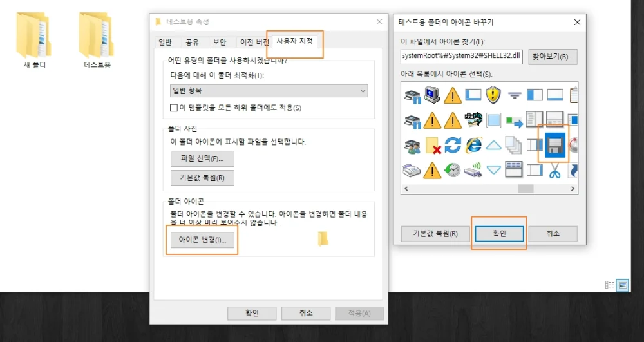Pick the yellow shield warning icon
Image resolution: width=644 pixels, height=342 pixels.
point(493,95)
